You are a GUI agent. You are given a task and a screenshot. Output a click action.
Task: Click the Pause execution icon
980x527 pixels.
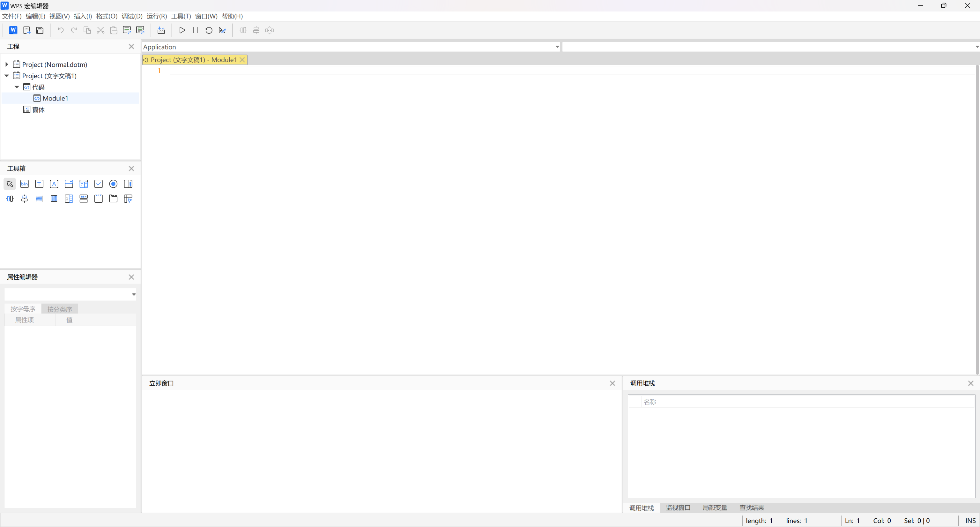195,30
